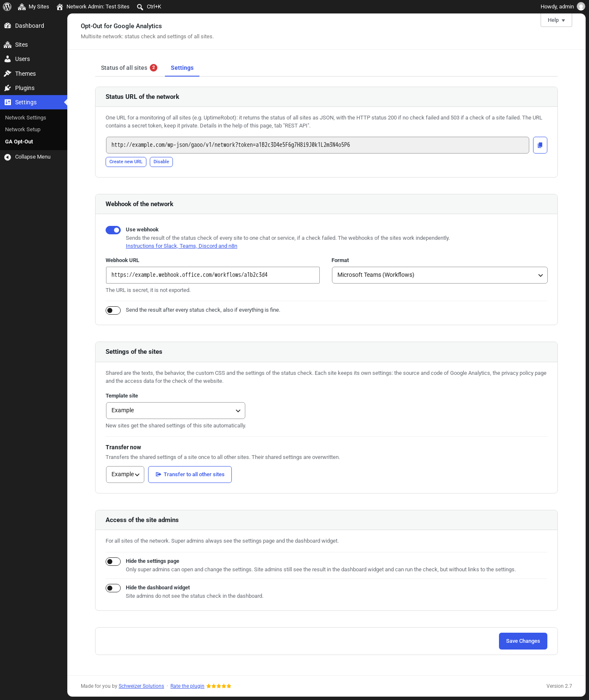Open the Template site dropdown
589x700 pixels.
pos(175,411)
